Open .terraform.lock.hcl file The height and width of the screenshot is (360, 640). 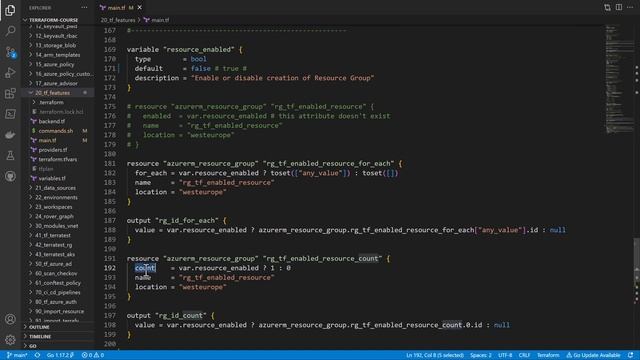(x=61, y=111)
